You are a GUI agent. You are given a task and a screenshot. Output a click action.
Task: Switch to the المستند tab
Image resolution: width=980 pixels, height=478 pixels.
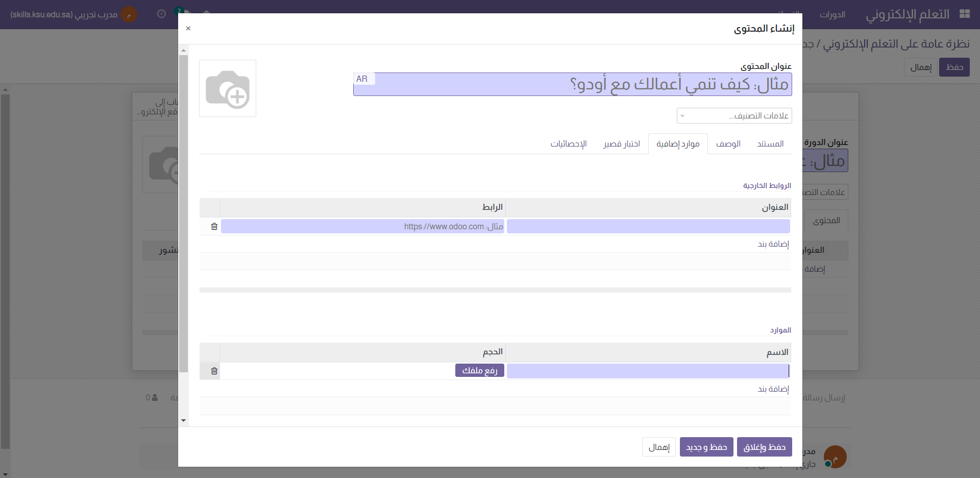[770, 144]
